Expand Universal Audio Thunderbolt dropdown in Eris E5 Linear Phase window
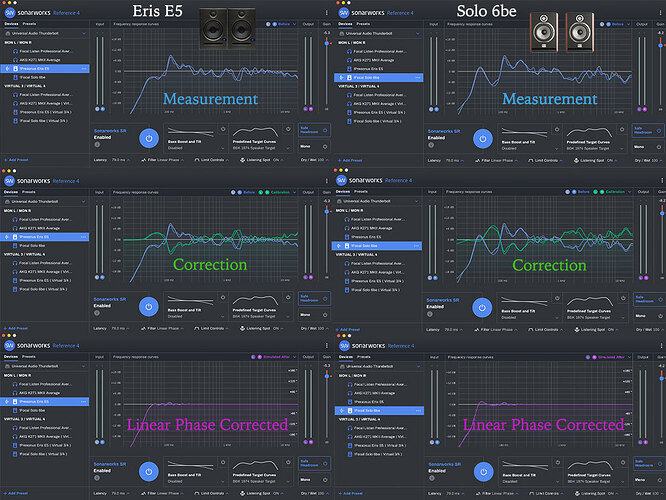 83,366
